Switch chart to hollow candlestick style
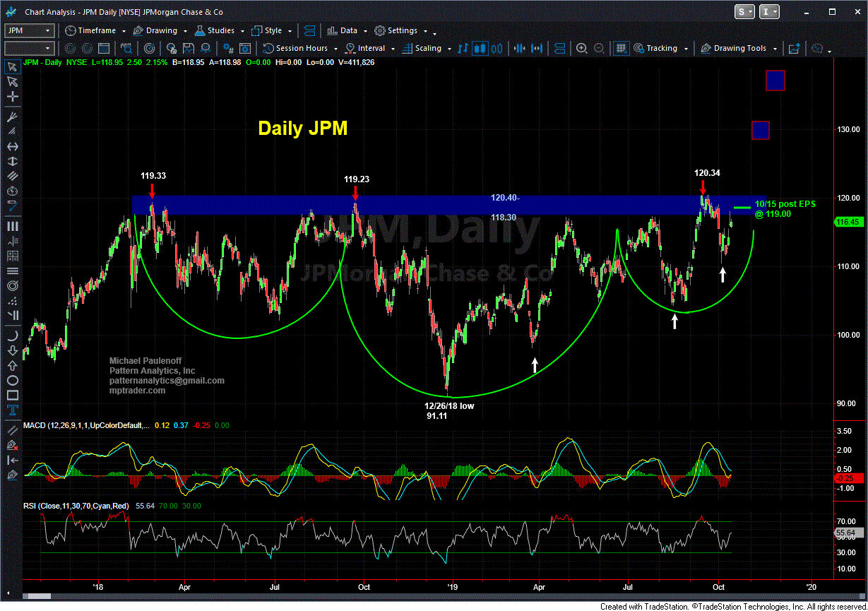This screenshot has width=868, height=611. tap(497, 48)
